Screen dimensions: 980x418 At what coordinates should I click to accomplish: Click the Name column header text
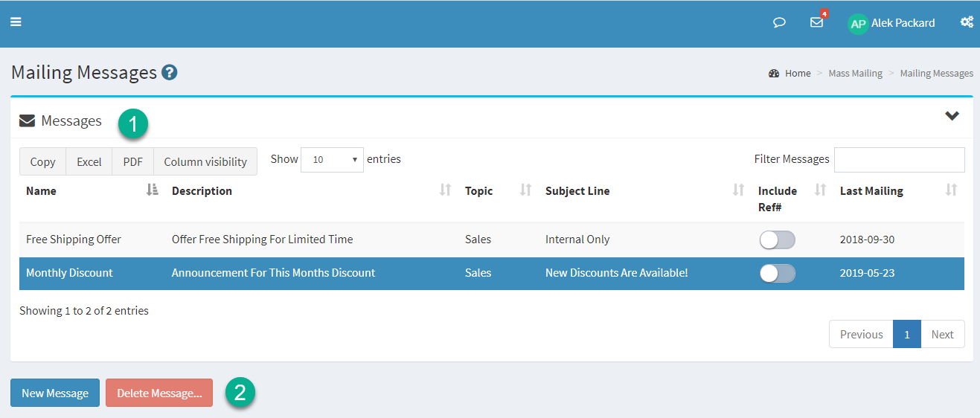[x=41, y=191]
